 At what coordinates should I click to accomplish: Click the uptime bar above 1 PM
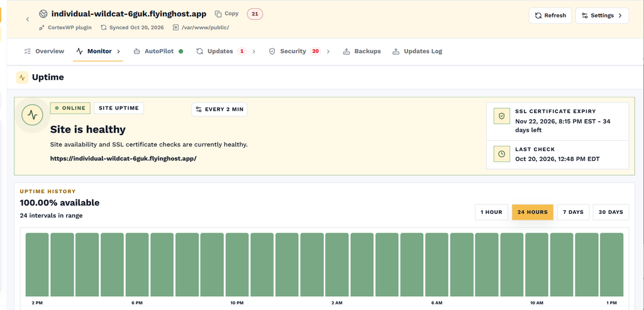coord(611,265)
